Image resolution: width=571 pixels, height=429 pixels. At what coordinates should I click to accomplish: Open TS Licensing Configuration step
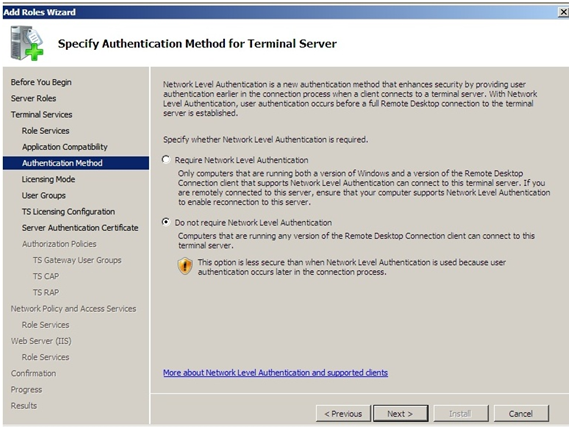pos(68,212)
